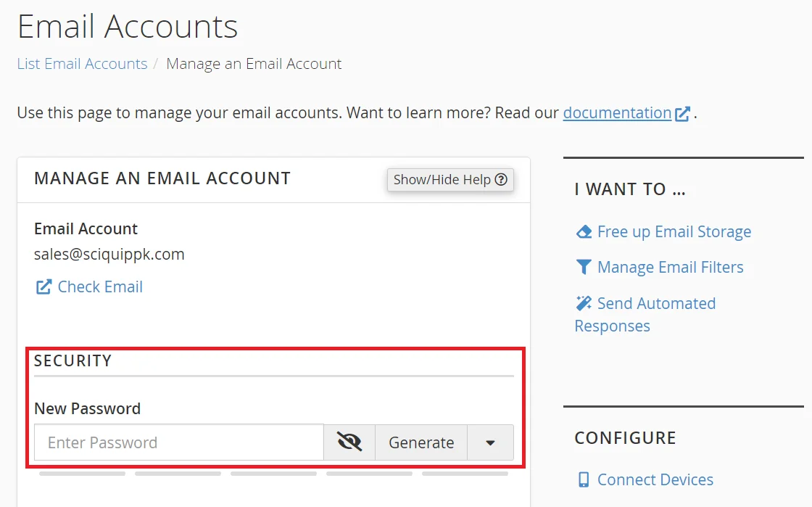Click the Enter Password input field

click(179, 442)
